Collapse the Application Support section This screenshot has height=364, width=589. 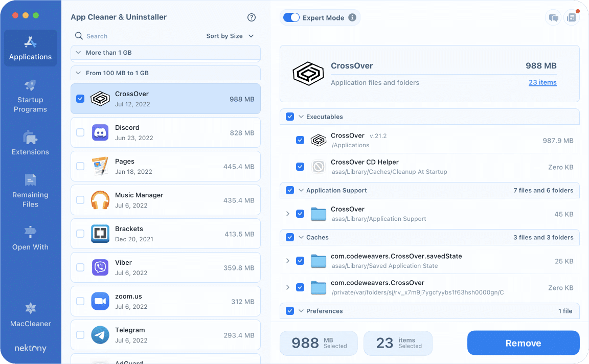tap(301, 191)
